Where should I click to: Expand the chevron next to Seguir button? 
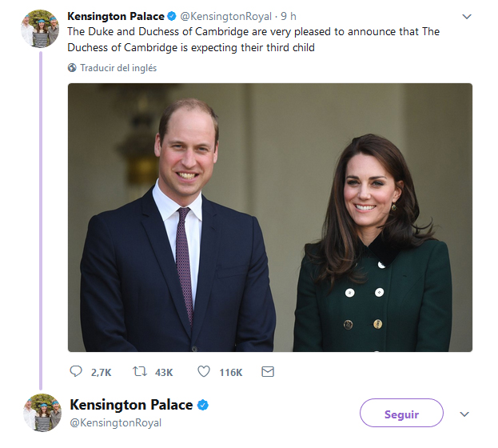pyautogui.click(x=464, y=414)
